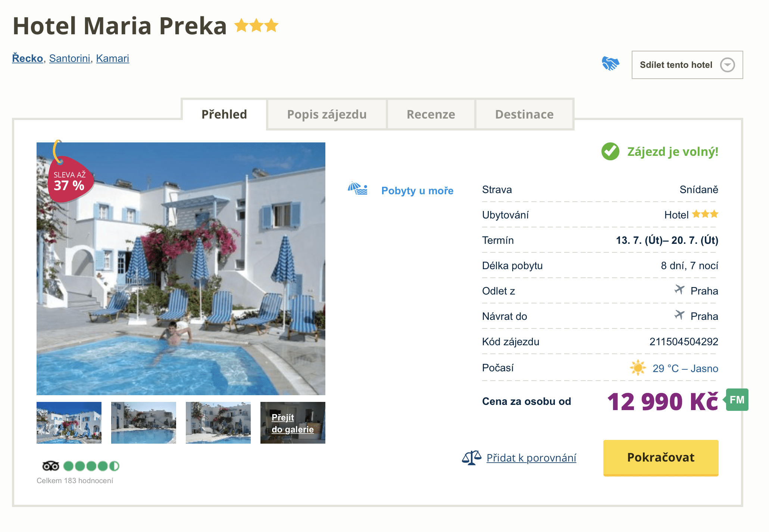Viewport: 769px width, 532px height.
Task: Click the Kamari location link
Action: (112, 59)
